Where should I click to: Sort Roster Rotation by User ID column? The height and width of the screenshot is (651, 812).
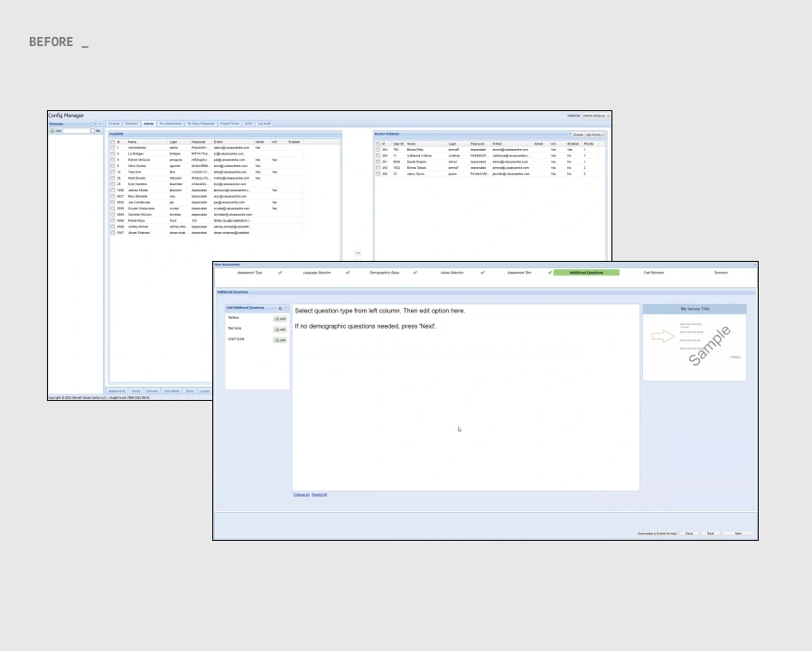[x=398, y=144]
